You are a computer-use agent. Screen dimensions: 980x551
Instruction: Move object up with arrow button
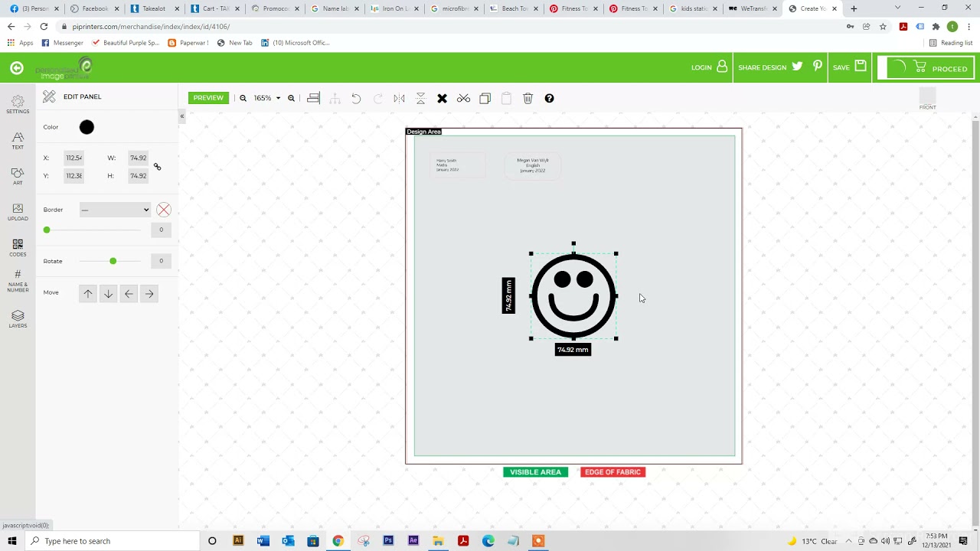pyautogui.click(x=88, y=293)
